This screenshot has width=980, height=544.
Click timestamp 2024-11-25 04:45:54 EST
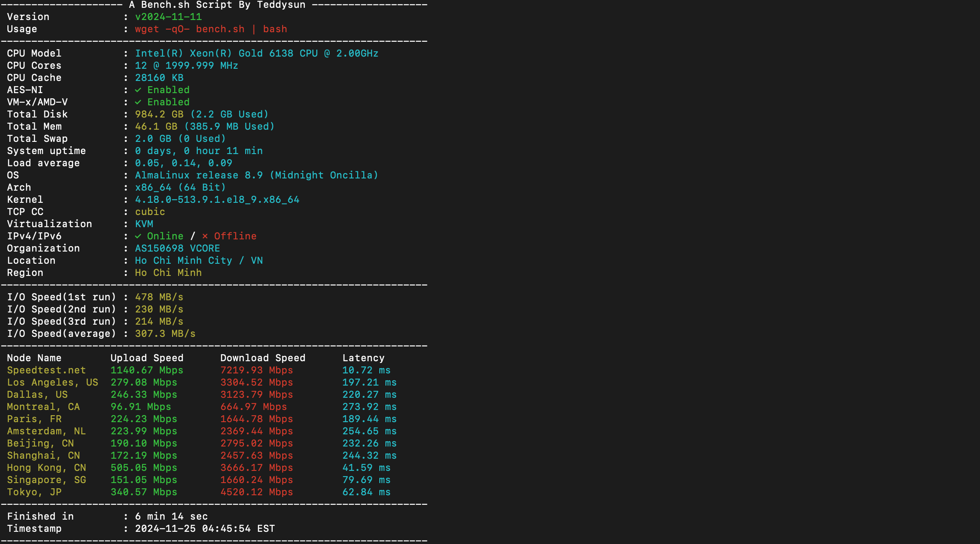[x=205, y=528]
